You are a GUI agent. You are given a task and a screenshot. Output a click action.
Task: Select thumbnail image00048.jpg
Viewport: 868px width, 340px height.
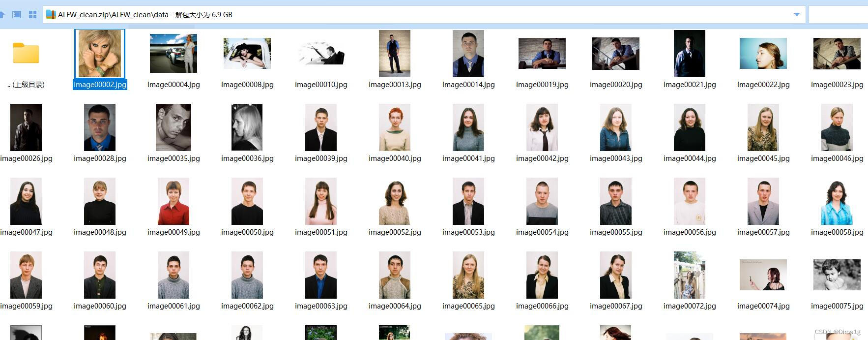click(x=100, y=201)
